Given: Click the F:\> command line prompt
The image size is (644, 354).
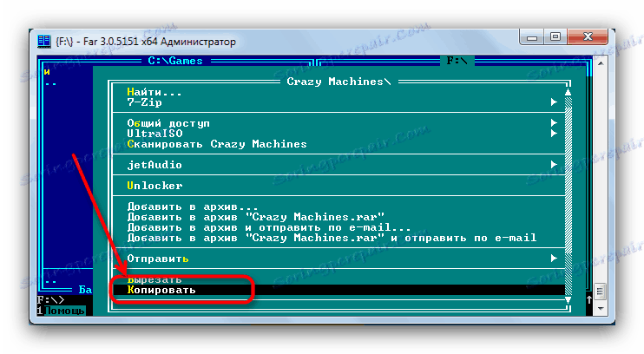Looking at the screenshot, I should click(51, 300).
